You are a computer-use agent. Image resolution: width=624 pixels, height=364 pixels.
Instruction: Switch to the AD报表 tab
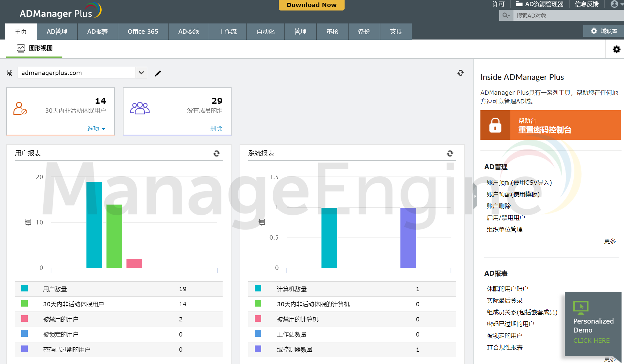[98, 31]
